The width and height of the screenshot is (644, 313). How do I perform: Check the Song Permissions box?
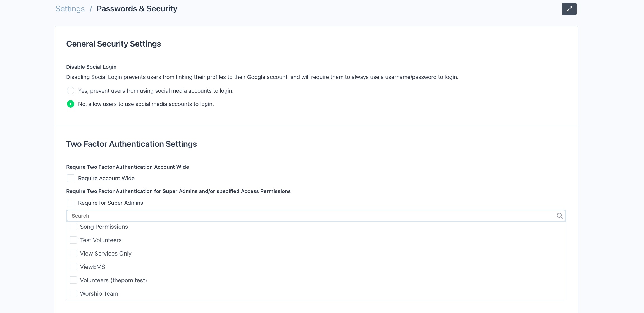click(x=73, y=227)
